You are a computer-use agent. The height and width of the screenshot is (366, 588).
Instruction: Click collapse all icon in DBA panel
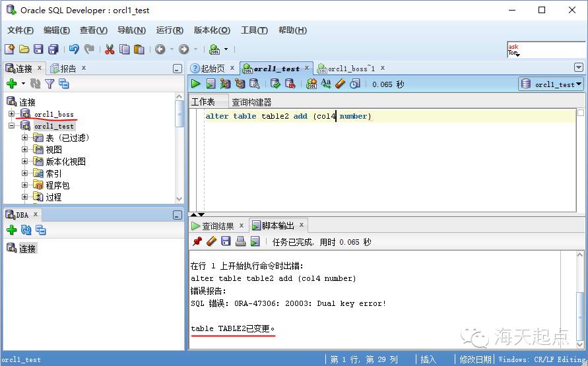point(41,229)
